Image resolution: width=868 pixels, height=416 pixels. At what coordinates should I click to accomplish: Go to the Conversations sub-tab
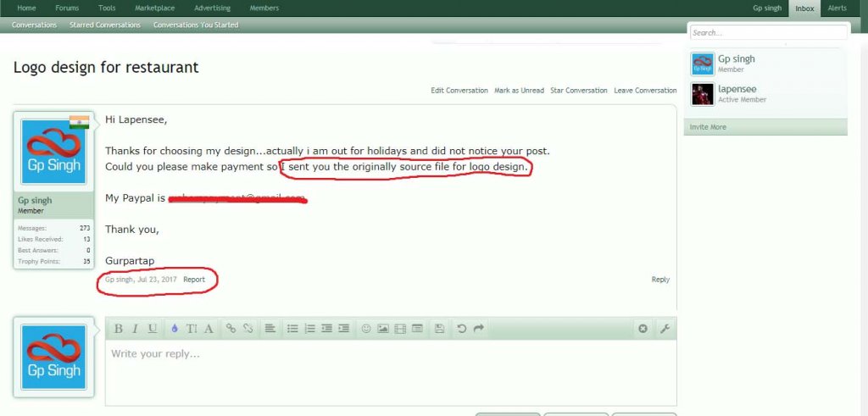coord(34,25)
